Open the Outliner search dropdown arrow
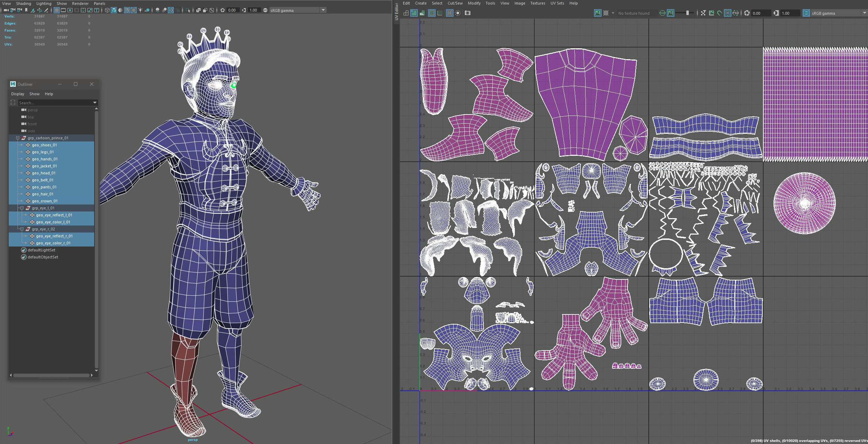 [x=94, y=103]
